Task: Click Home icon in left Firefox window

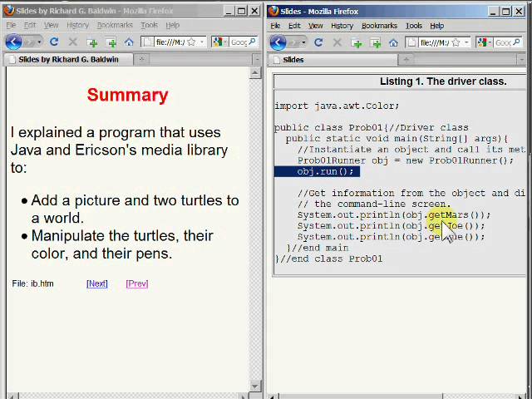Action: point(129,42)
